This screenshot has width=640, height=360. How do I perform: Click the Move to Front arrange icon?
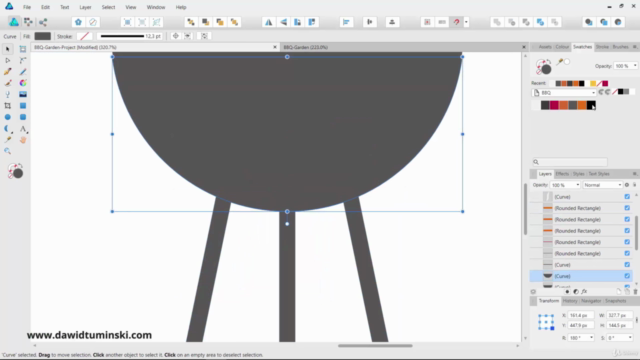(x=234, y=22)
